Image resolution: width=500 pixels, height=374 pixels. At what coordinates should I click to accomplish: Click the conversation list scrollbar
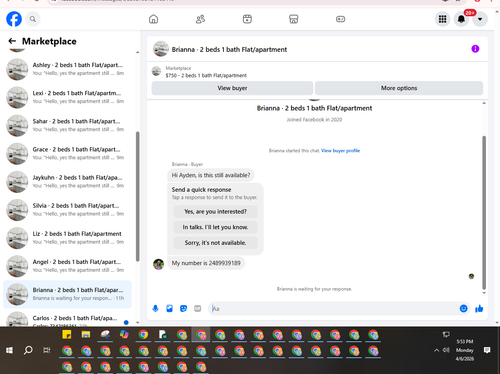point(138,197)
